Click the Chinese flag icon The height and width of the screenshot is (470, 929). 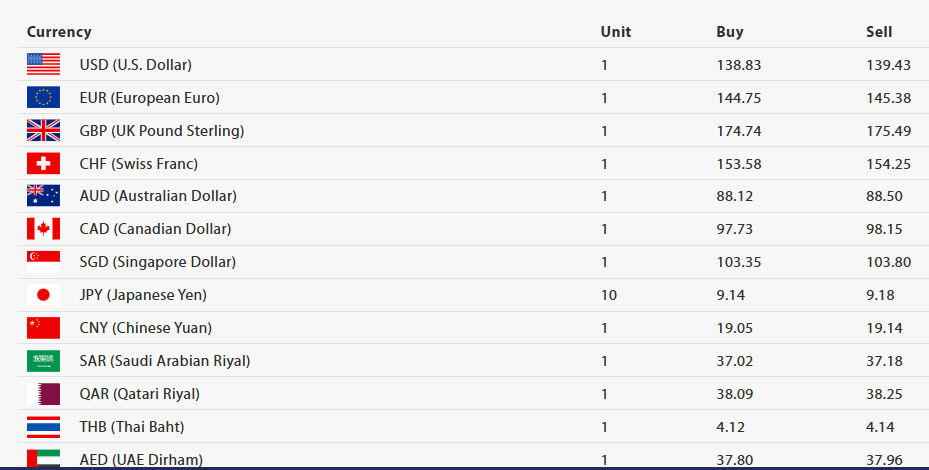click(43, 328)
